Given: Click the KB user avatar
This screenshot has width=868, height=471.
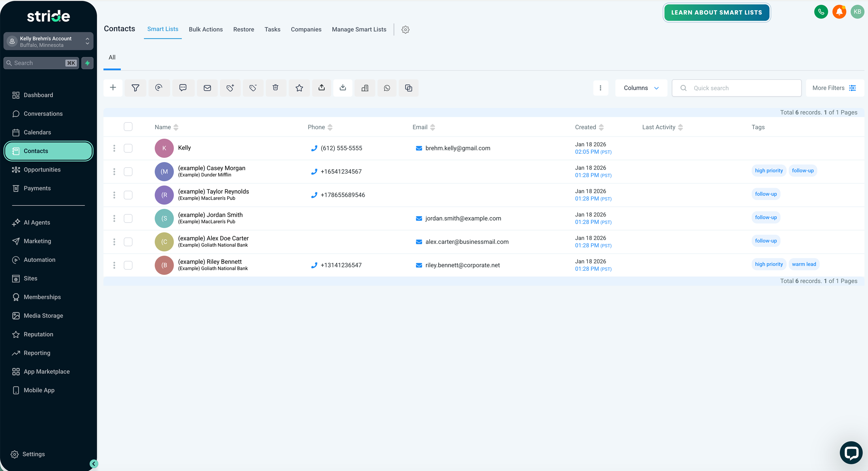Looking at the screenshot, I should click(x=858, y=12).
